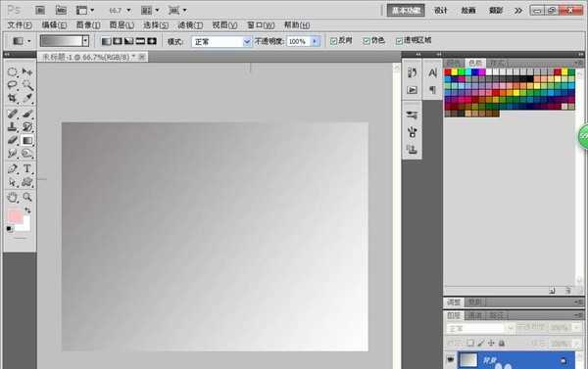Open the File (文件) menu

point(20,25)
